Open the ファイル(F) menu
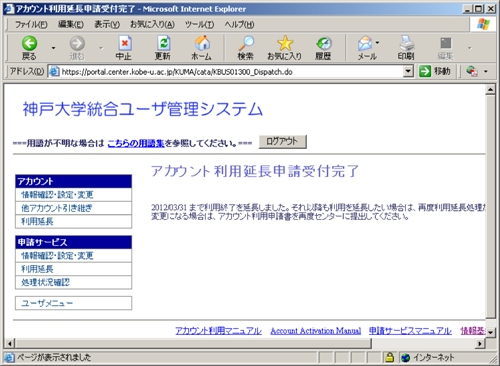500x366 pixels. (x=31, y=24)
